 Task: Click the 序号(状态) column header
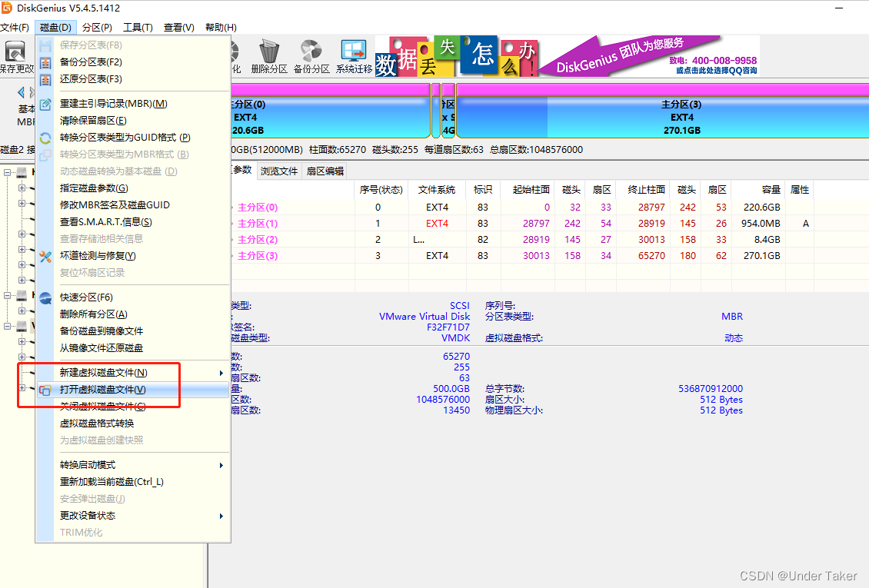(x=381, y=190)
